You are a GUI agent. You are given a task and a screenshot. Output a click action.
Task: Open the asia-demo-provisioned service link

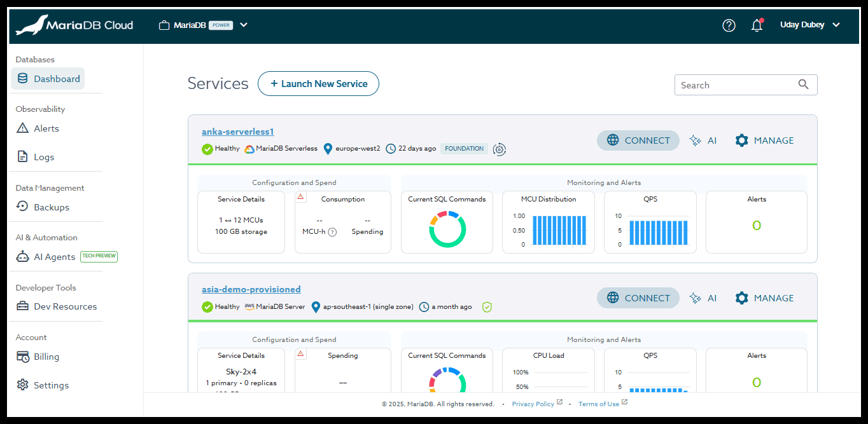point(251,289)
